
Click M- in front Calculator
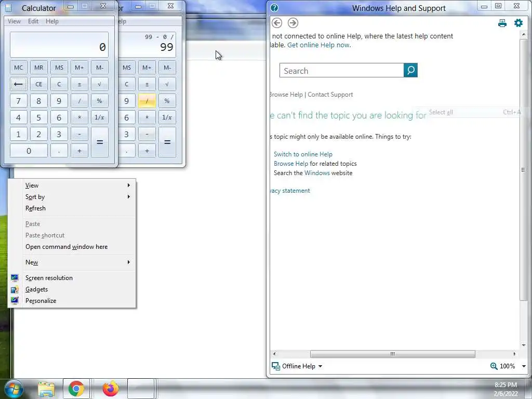click(x=100, y=68)
